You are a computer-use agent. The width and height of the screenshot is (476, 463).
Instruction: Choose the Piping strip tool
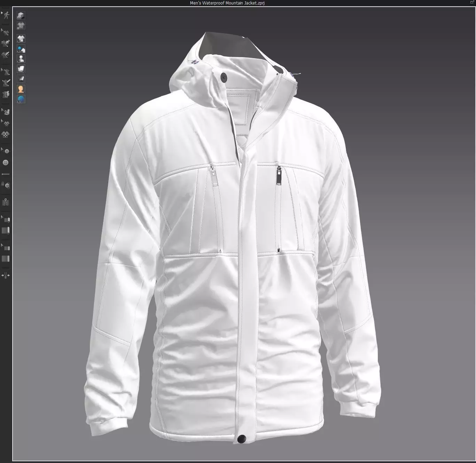point(6,259)
